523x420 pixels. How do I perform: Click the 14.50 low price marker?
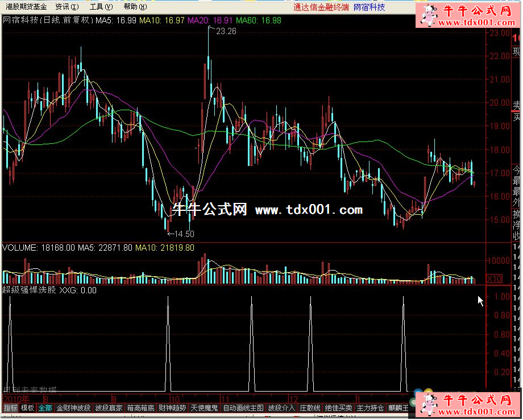(184, 234)
